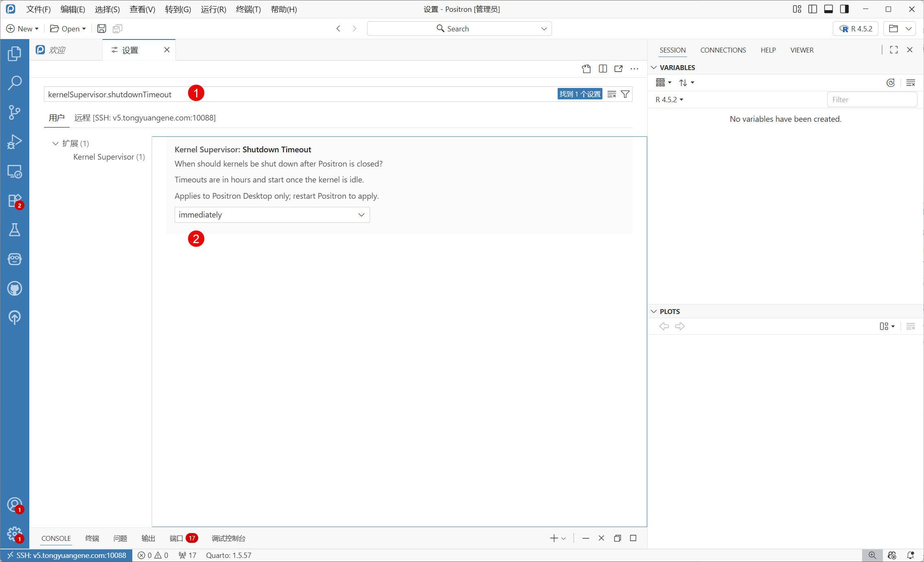The width and height of the screenshot is (924, 562).
Task: Clear all plots in Plots pane
Action: 911,326
